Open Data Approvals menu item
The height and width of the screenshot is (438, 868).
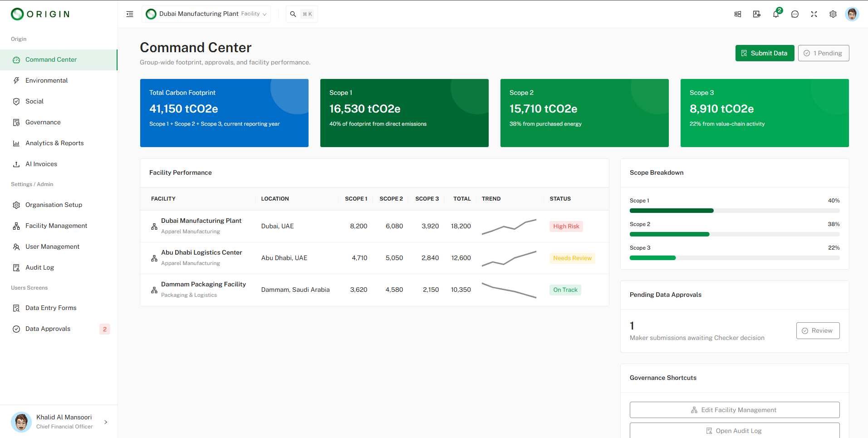[59, 329]
